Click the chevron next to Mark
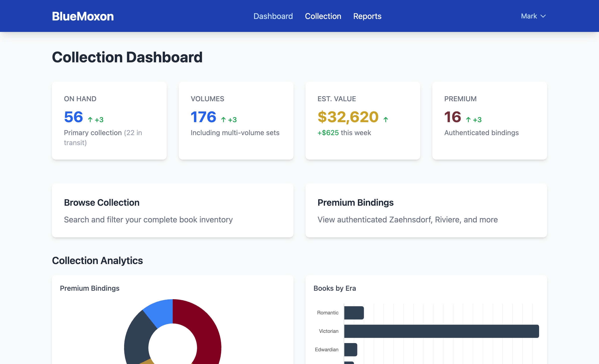 543,16
